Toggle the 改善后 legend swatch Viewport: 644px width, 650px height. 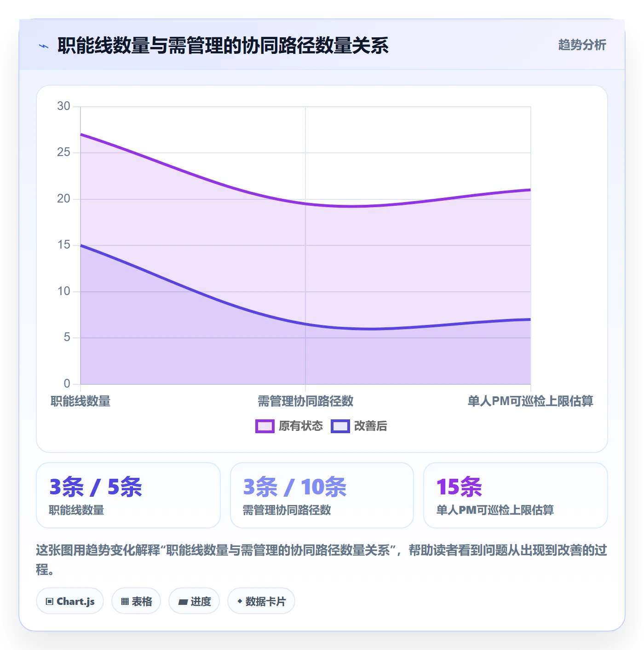[x=340, y=426]
